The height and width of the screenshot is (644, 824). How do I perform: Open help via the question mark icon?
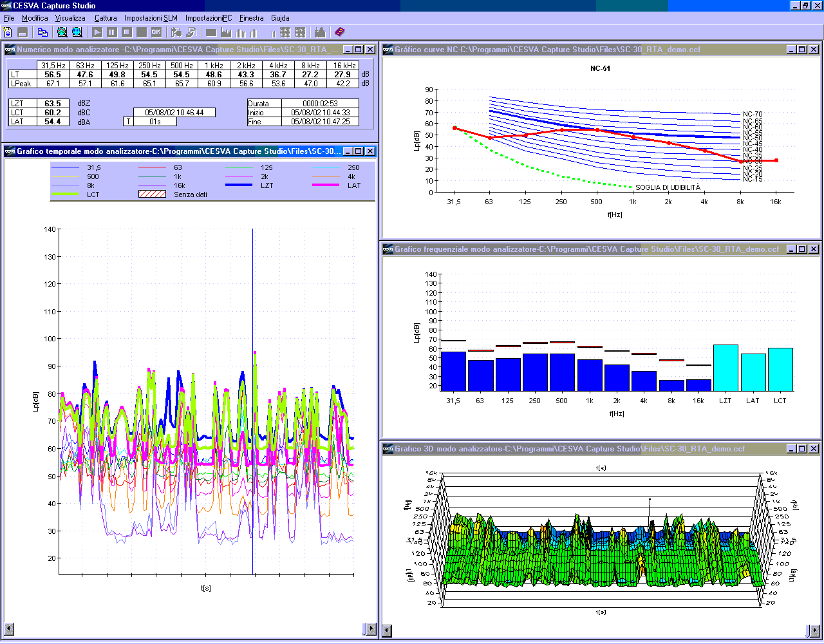(x=338, y=32)
